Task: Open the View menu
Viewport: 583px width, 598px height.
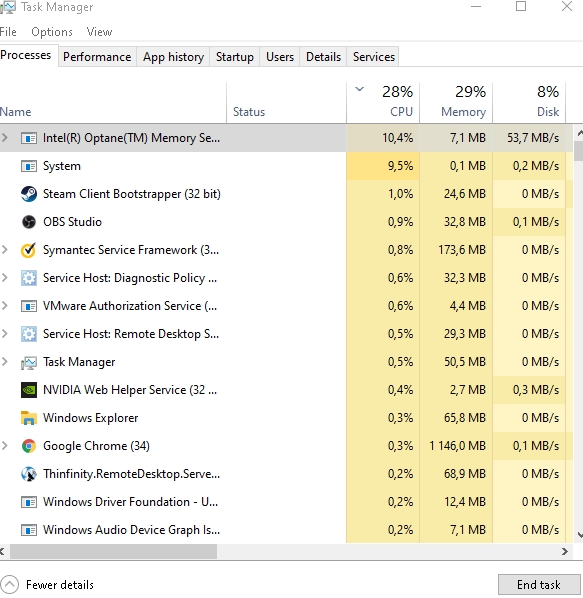Action: coord(99,32)
